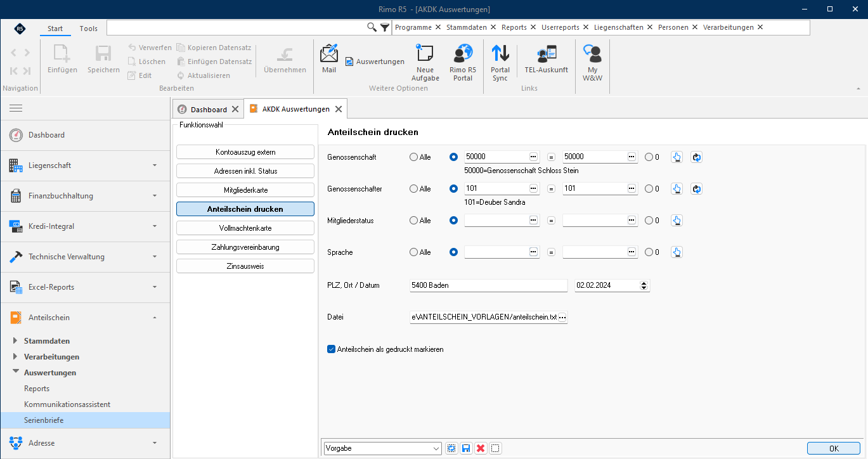Click save icon next to Vorgabe dropdown
The width and height of the screenshot is (868, 459).
point(466,448)
